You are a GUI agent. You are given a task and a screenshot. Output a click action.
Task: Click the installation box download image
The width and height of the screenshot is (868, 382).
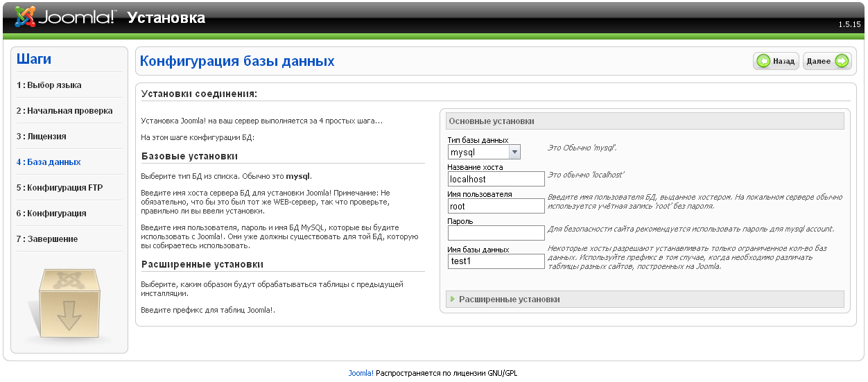pyautogui.click(x=69, y=304)
